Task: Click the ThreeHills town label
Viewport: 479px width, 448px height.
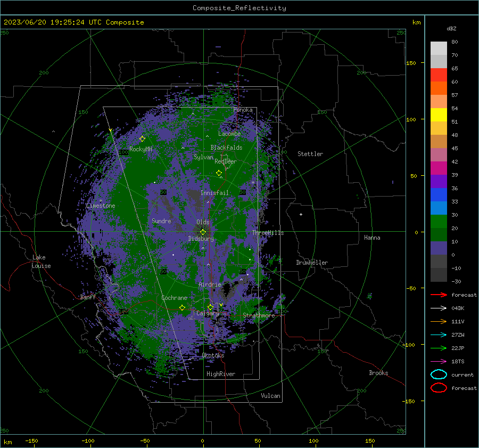Action: click(268, 233)
